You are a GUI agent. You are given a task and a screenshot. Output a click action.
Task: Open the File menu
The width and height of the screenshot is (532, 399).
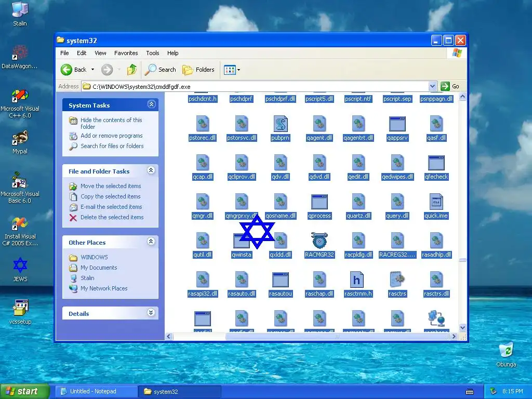click(64, 53)
